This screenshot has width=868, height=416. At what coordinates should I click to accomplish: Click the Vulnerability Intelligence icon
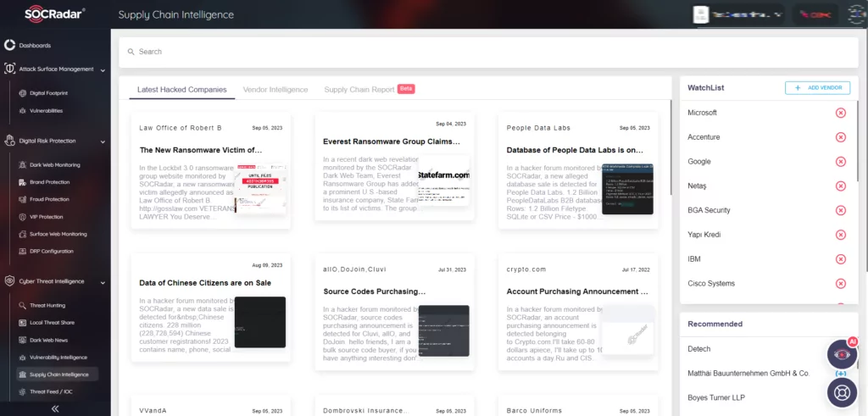click(x=23, y=358)
